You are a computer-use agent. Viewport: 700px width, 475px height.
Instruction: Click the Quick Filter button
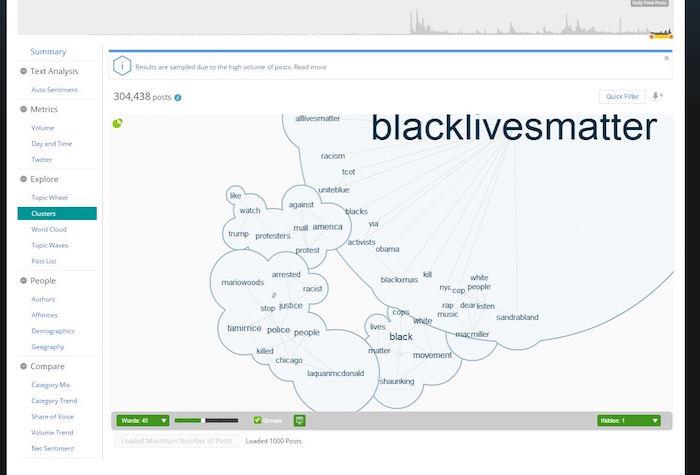click(622, 96)
